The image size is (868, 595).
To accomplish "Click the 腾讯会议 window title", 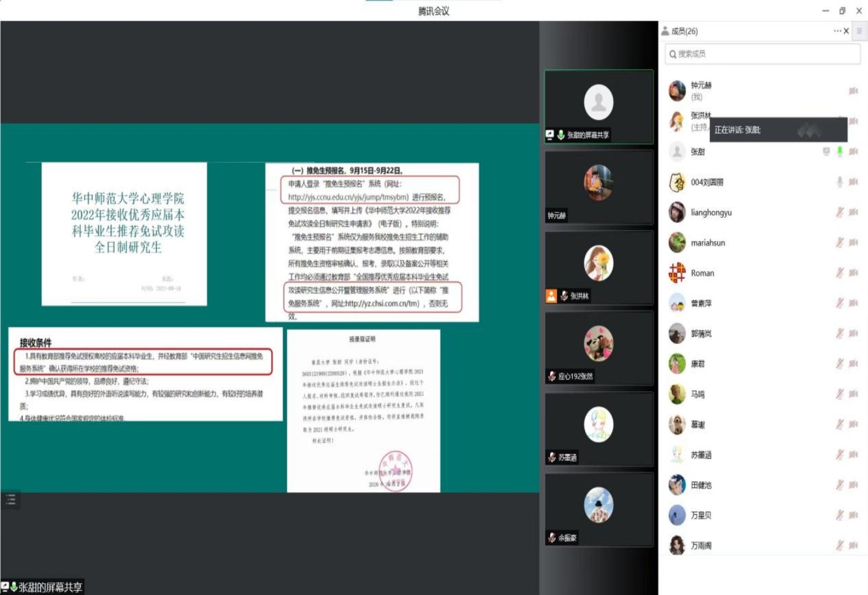I will click(434, 11).
